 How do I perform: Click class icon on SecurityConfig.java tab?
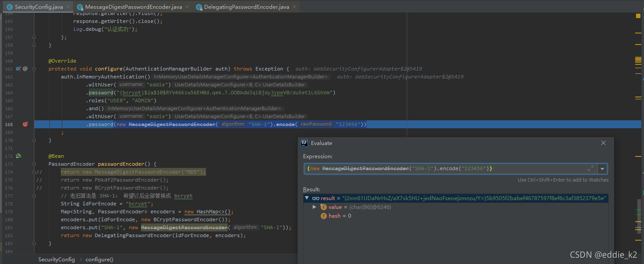tap(9, 7)
